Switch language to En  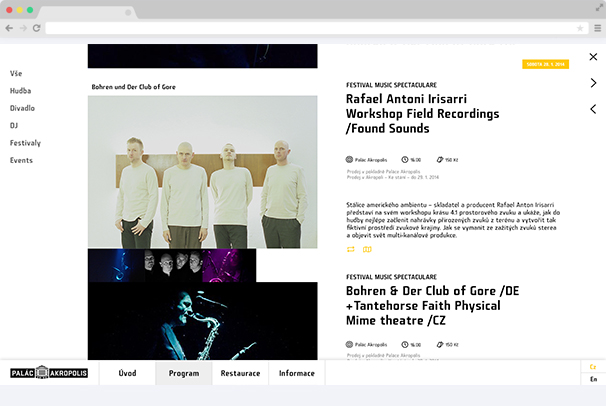pyautogui.click(x=593, y=380)
